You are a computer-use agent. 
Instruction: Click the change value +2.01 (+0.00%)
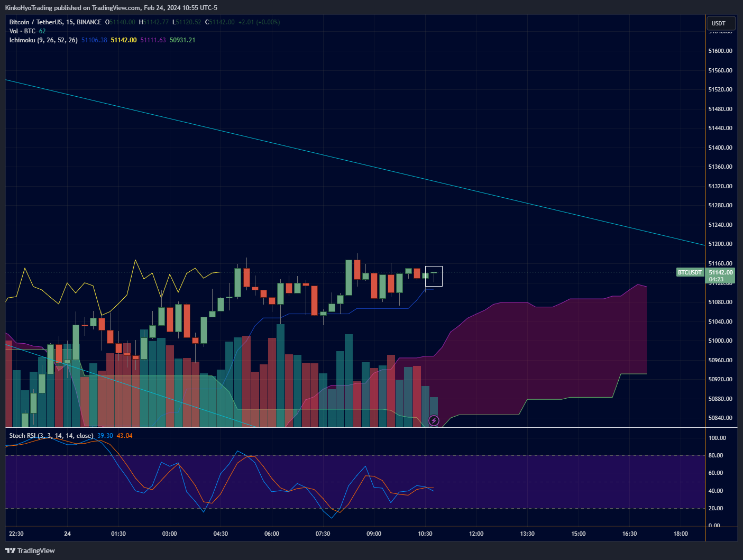[x=259, y=22]
